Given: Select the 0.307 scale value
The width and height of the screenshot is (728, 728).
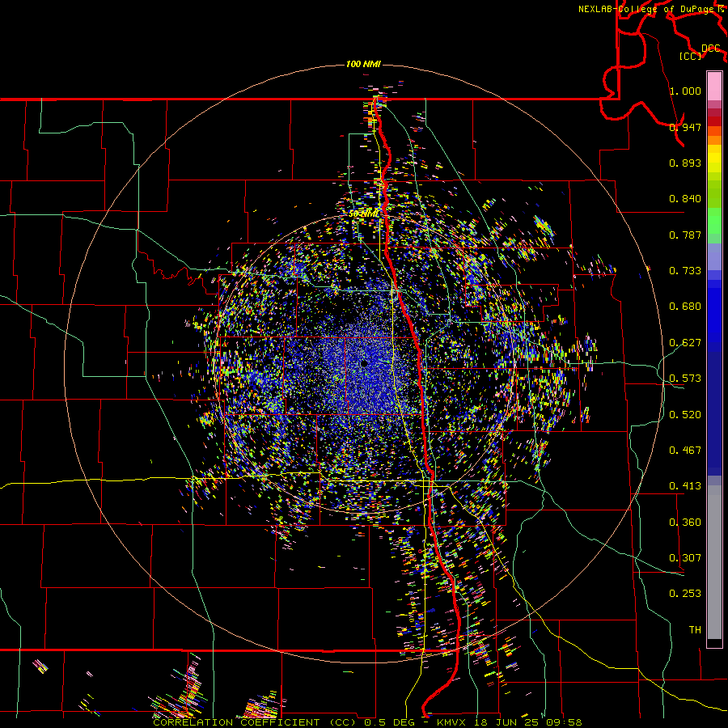Looking at the screenshot, I should coord(685,558).
